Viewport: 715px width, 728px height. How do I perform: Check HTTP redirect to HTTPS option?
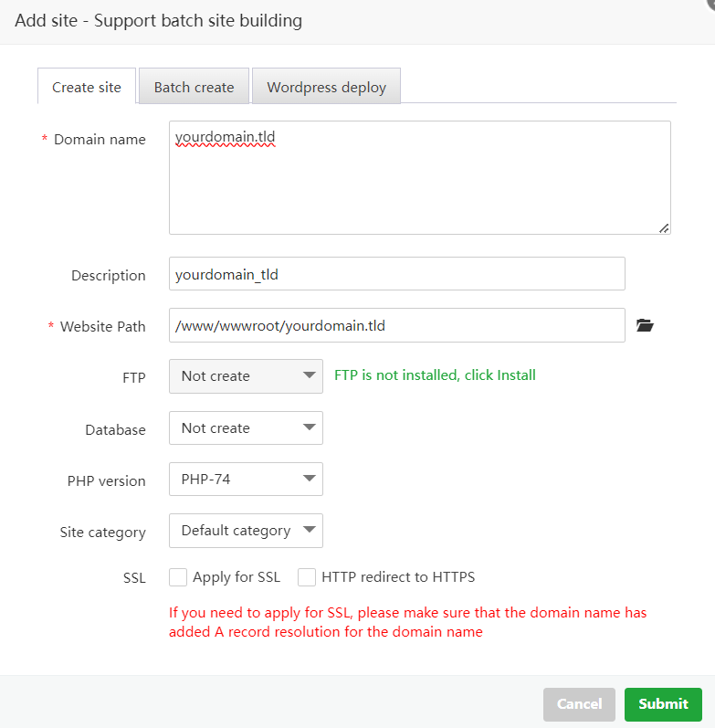[x=307, y=577]
